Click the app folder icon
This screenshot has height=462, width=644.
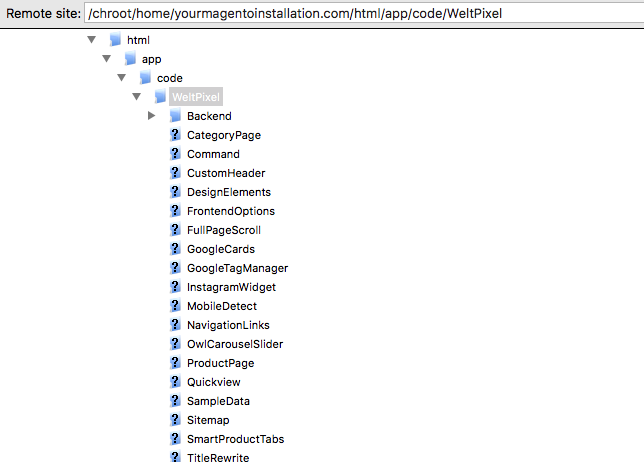(x=130, y=58)
